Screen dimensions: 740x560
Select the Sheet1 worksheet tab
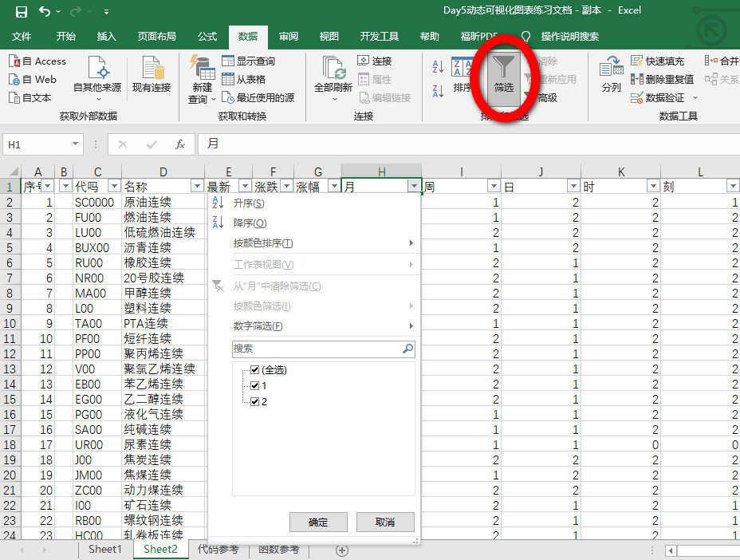(x=105, y=550)
